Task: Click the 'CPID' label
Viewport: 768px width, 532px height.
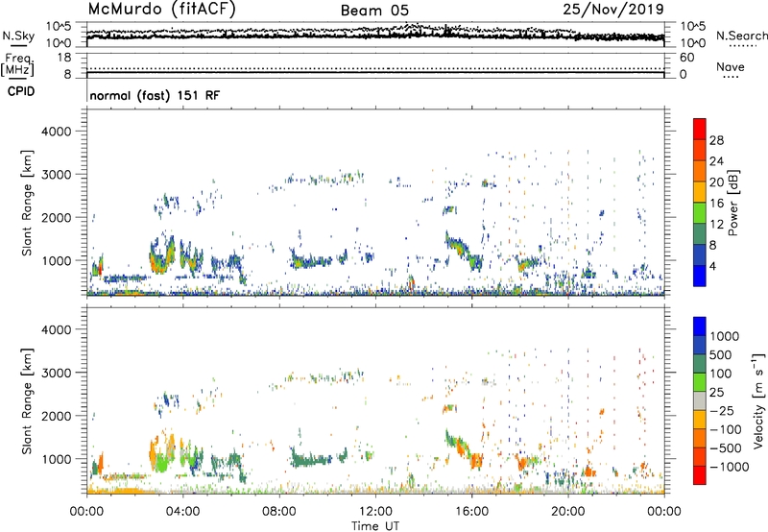Action: click(21, 91)
